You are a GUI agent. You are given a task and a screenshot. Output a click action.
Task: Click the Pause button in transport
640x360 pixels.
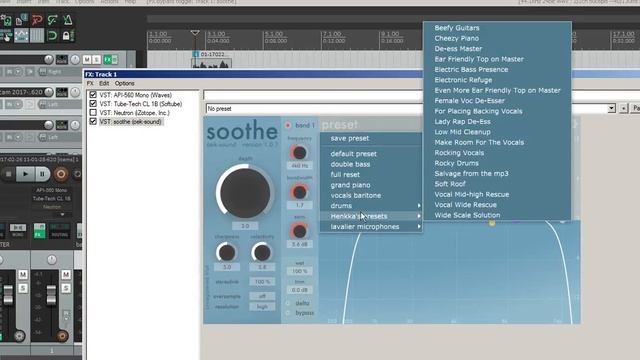pos(42,174)
